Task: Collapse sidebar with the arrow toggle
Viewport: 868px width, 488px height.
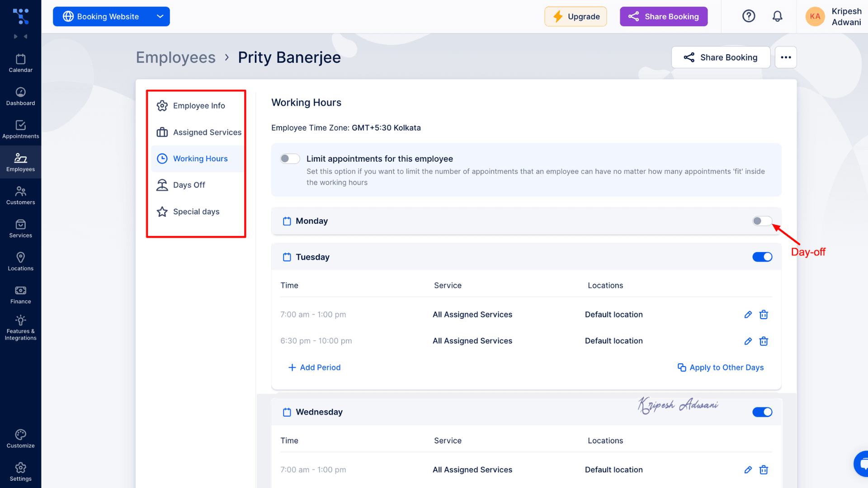Action: point(20,36)
